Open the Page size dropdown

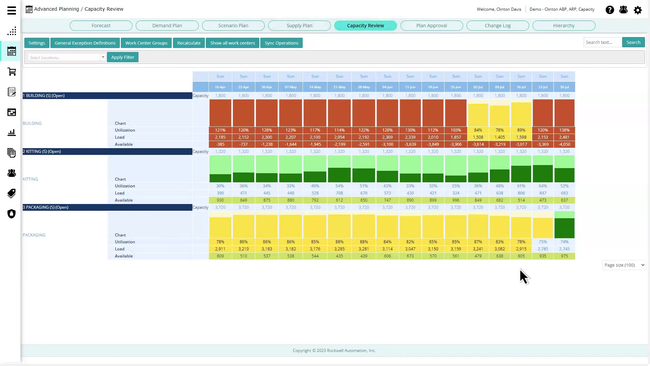(x=624, y=265)
